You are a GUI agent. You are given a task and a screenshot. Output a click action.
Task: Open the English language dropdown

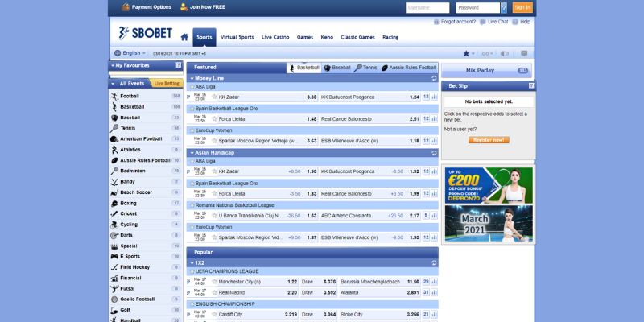click(x=130, y=53)
